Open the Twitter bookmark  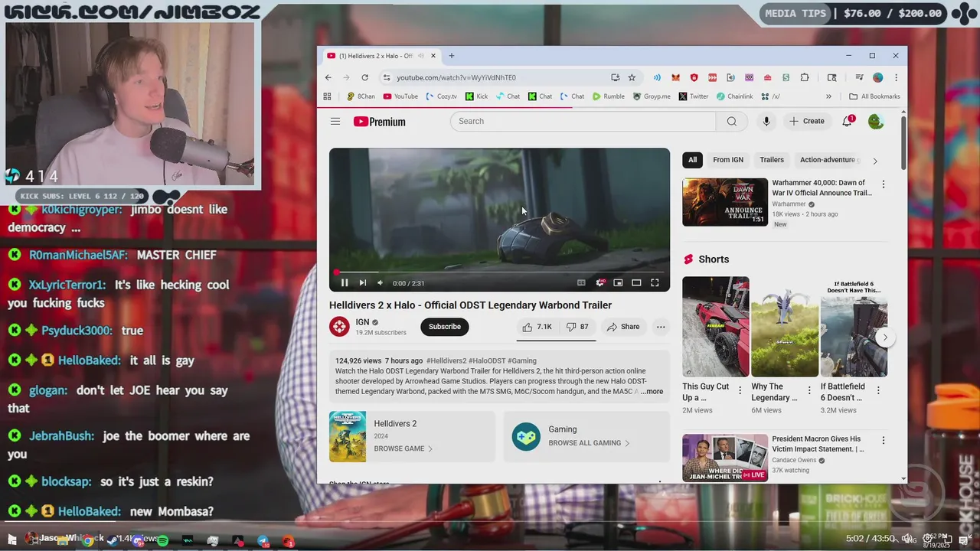point(693,96)
